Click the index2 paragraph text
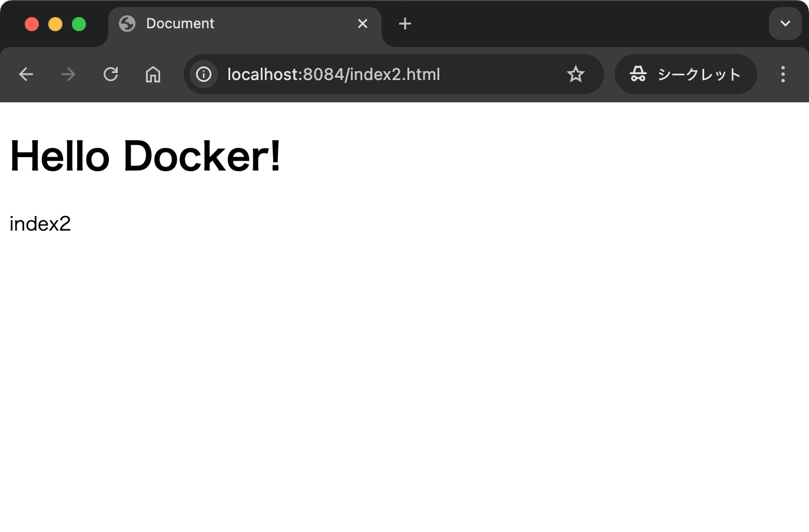 pyautogui.click(x=40, y=224)
